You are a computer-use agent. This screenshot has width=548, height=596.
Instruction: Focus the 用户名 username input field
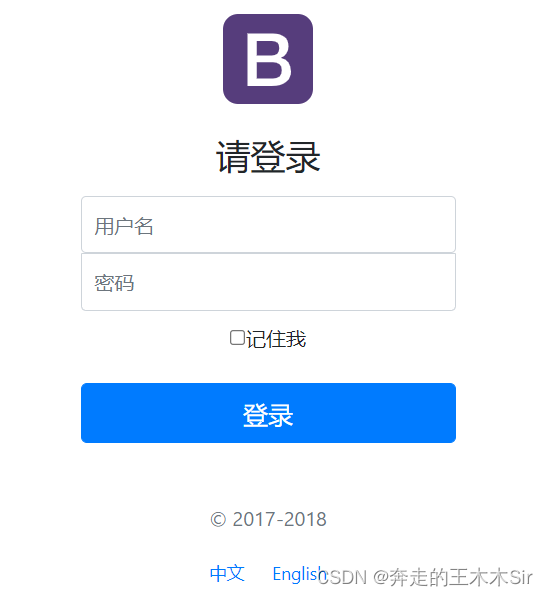tap(268, 224)
